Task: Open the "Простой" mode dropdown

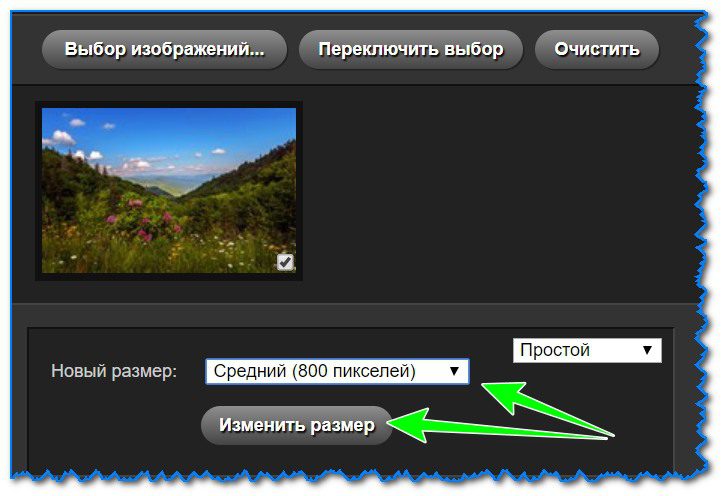Action: (586, 350)
